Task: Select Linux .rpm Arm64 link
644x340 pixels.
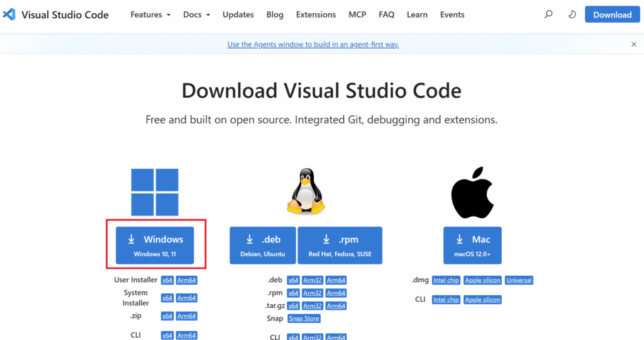Action: (x=336, y=293)
